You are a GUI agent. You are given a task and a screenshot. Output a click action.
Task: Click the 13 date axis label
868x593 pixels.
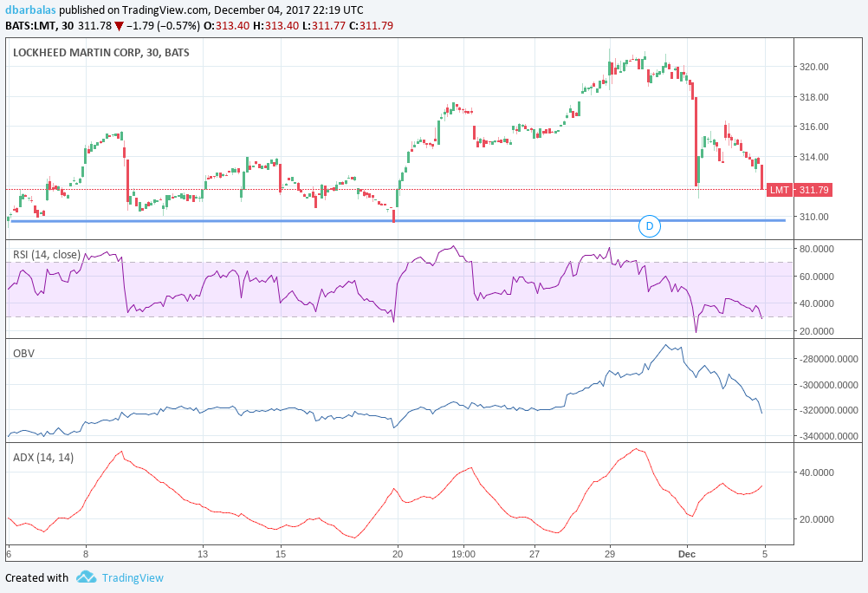(x=204, y=554)
